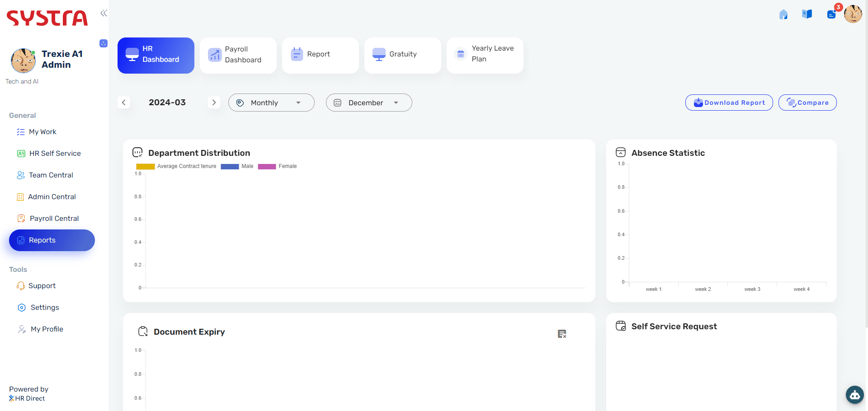Toggle the Female legend swatch
Viewport: 868px width, 411px height.
click(267, 167)
